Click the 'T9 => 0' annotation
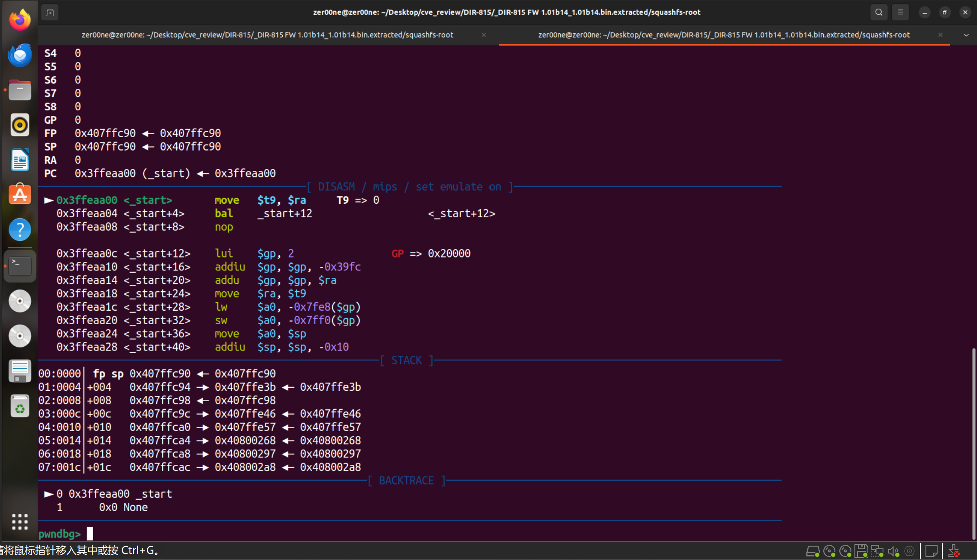The height and width of the screenshot is (560, 977). (358, 200)
